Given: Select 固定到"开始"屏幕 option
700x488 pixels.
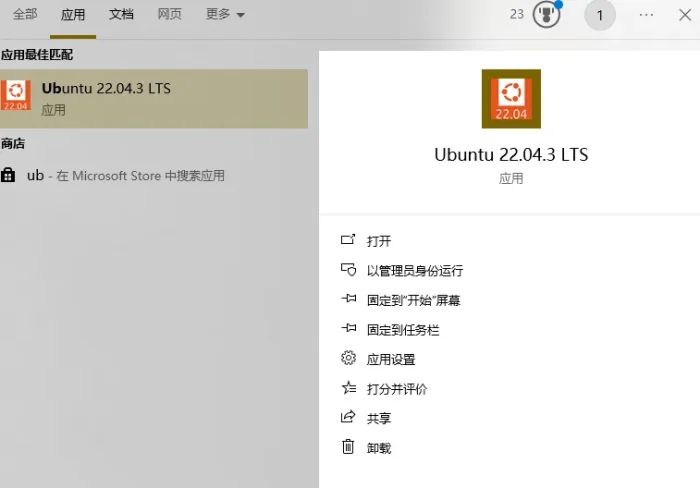Looking at the screenshot, I should point(413,300).
